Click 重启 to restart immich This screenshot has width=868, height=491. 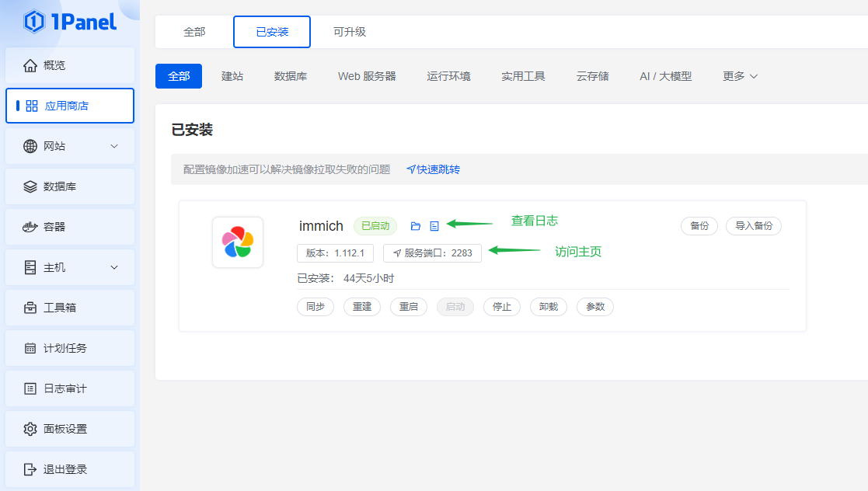click(409, 307)
